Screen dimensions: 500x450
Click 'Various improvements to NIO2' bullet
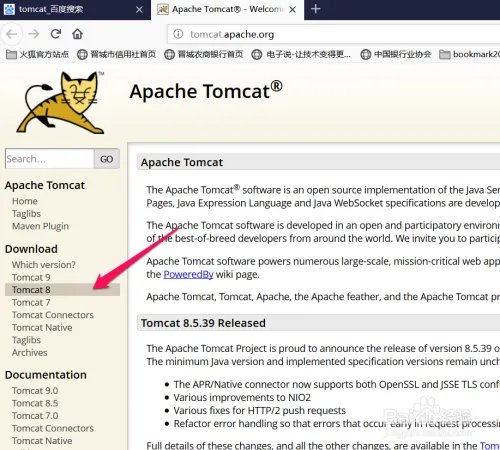(x=242, y=398)
